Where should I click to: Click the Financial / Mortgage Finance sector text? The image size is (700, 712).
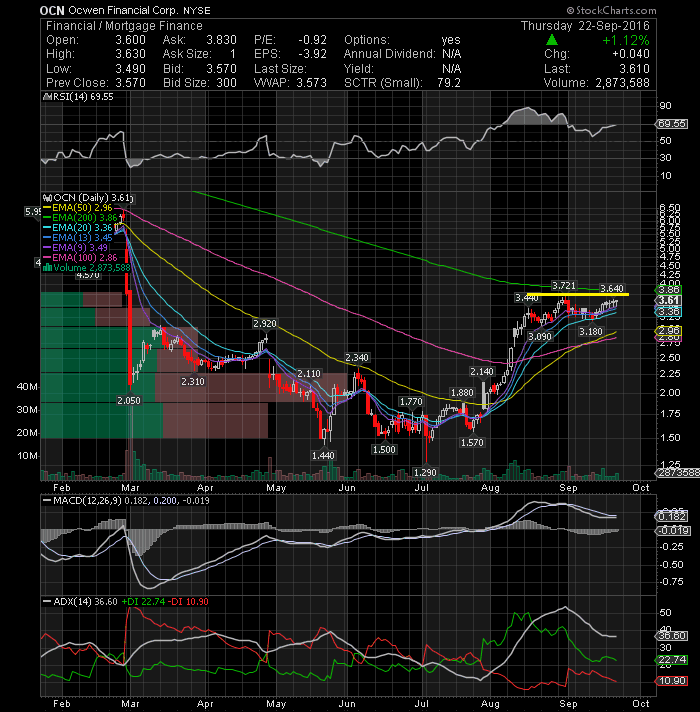124,26
